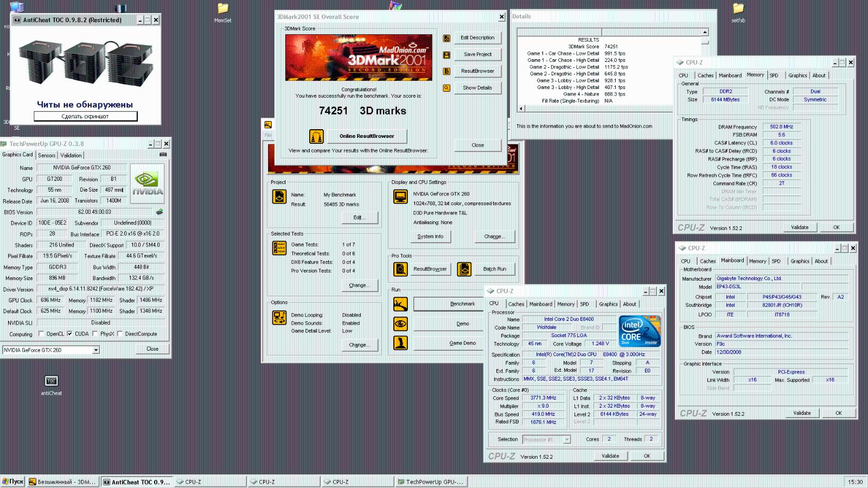
Task: Open GPU selection dropdown in GPU-Z
Action: click(x=96, y=350)
